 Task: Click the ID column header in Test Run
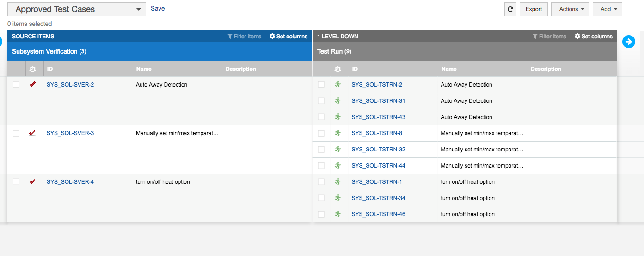coord(393,69)
